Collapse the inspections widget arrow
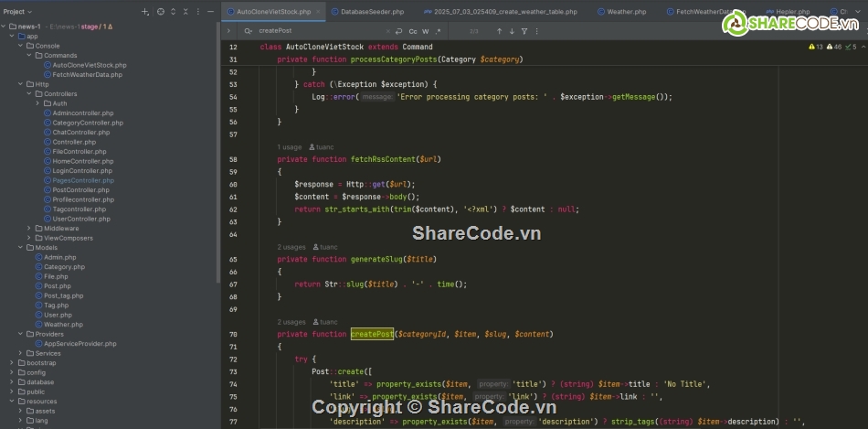Image resolution: width=868 pixels, height=429 pixels. [x=863, y=48]
